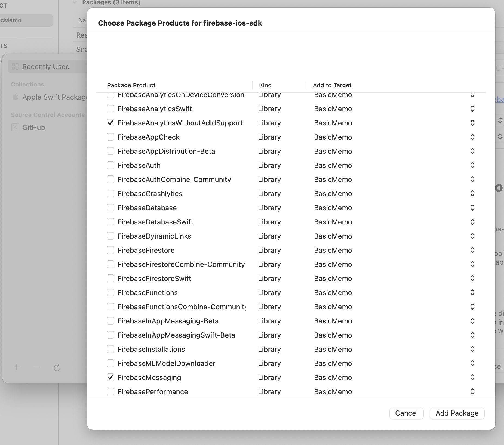Click the add (+) collection button in the sidebar
The height and width of the screenshot is (445, 504).
(x=17, y=367)
